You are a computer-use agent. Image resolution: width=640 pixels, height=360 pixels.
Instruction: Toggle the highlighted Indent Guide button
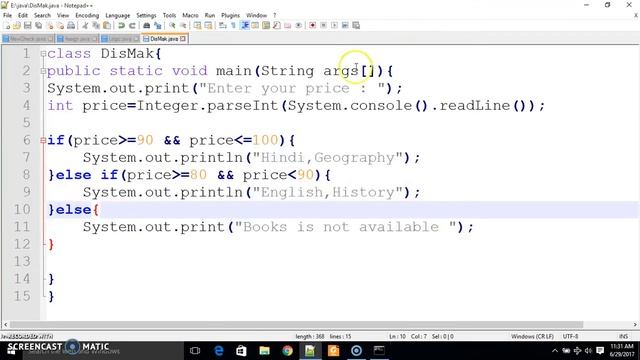click(244, 25)
